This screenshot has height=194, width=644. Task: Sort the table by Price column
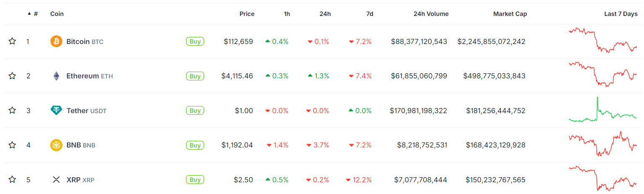tap(247, 14)
